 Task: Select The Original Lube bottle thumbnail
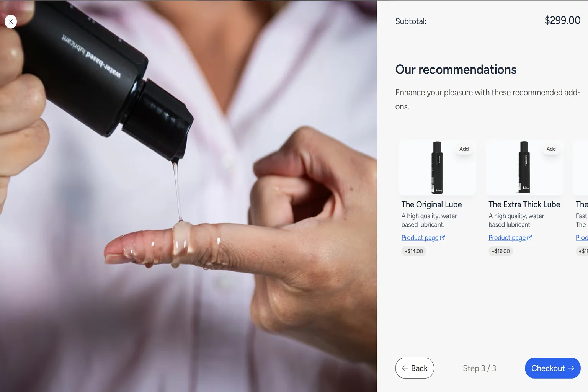(437, 168)
